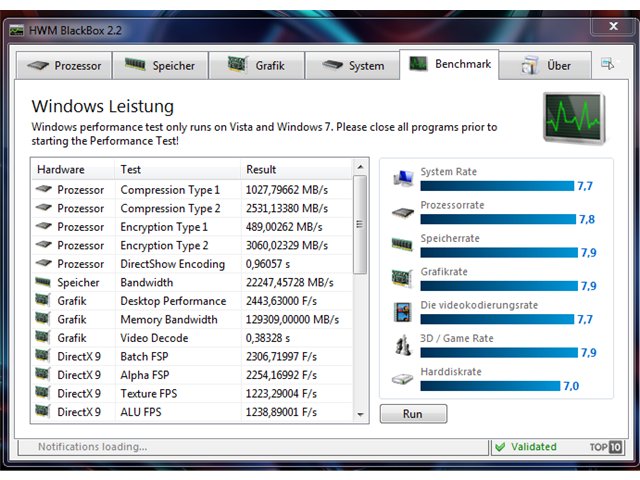Click the results list scroll down arrow
This screenshot has height=480, width=640.
click(x=360, y=415)
